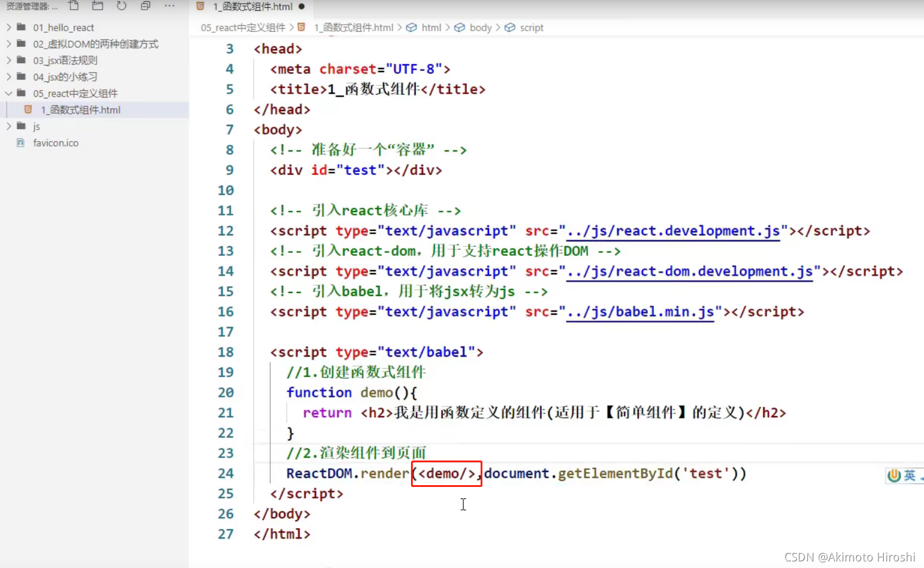Expand the 03_jsx语法规则 folder chevron

[x=8, y=60]
